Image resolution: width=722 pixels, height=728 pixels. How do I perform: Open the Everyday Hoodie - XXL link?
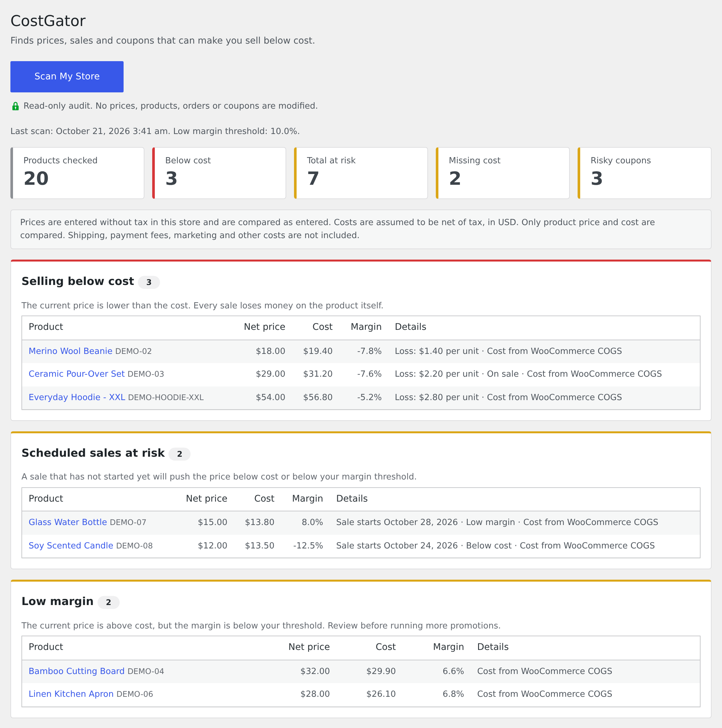(77, 397)
